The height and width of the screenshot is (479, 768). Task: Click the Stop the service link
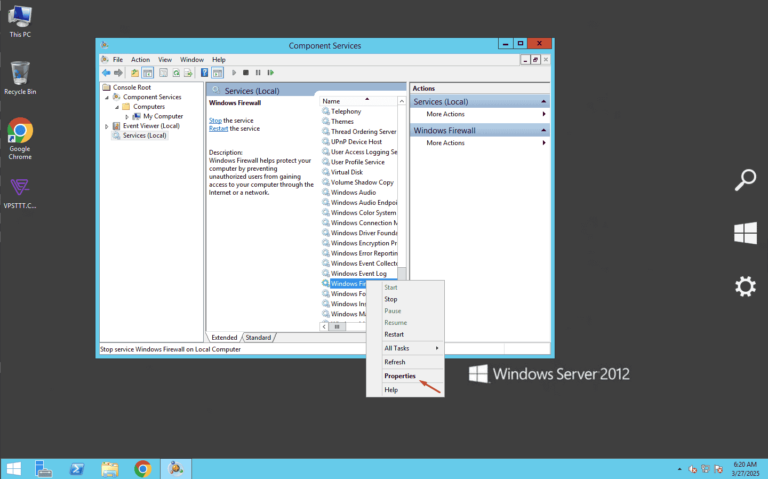[x=215, y=120]
